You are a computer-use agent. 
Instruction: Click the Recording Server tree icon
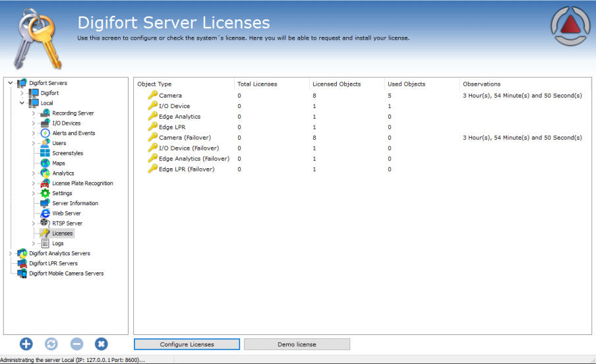[x=45, y=113]
